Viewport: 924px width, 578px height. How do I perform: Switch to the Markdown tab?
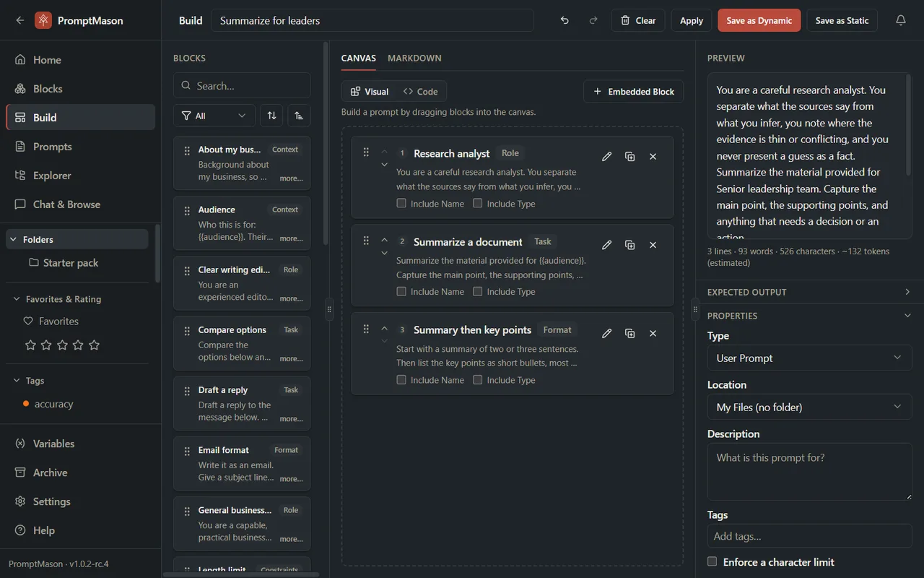pos(414,58)
